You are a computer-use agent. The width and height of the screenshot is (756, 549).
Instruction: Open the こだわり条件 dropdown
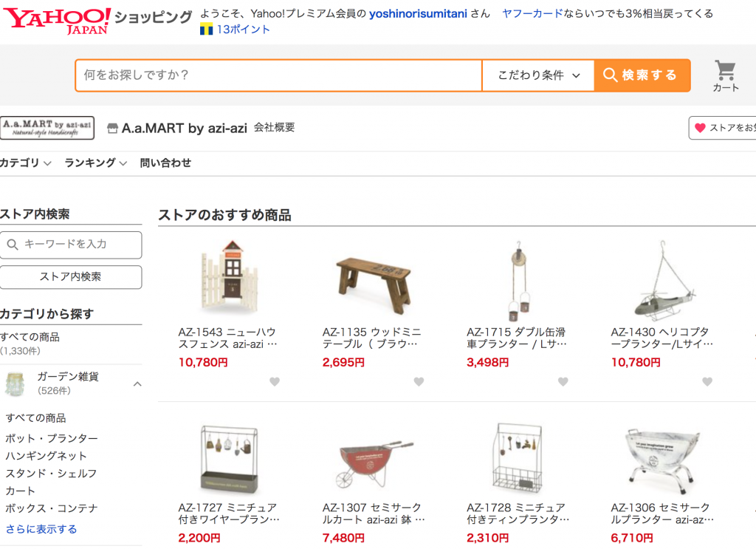tap(538, 75)
